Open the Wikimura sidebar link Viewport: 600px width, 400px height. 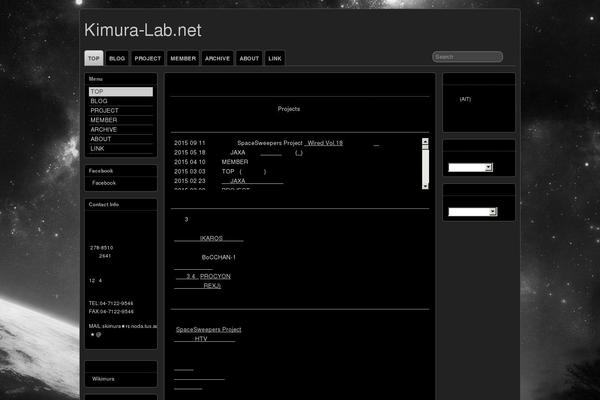(x=103, y=379)
